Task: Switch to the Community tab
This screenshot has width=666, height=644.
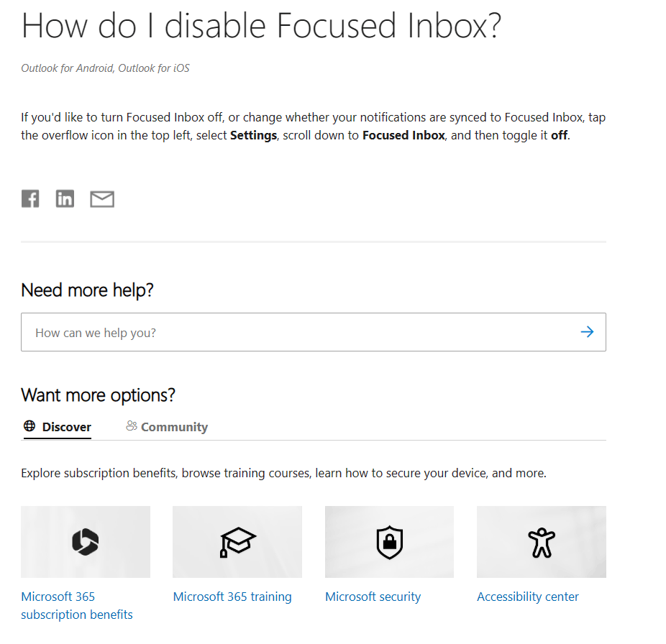Action: (x=167, y=427)
